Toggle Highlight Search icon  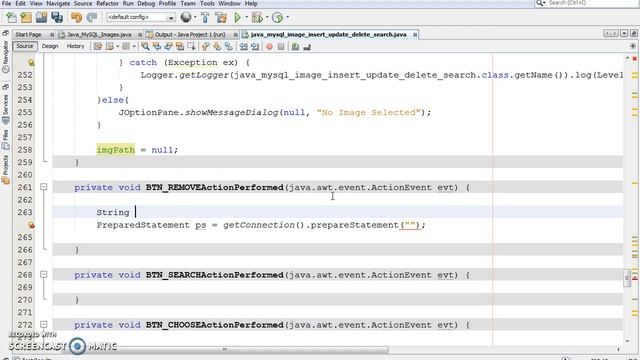(x=180, y=47)
